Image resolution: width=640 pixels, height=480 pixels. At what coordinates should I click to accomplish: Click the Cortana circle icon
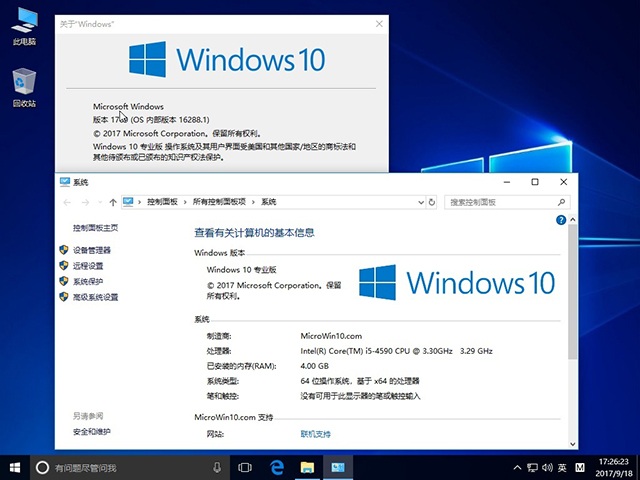point(42,467)
